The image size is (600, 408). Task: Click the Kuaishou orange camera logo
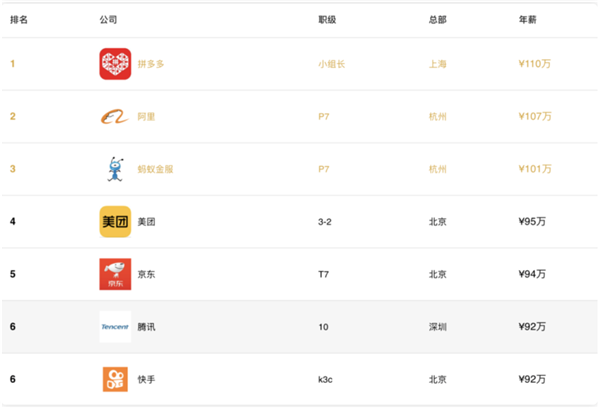115,379
